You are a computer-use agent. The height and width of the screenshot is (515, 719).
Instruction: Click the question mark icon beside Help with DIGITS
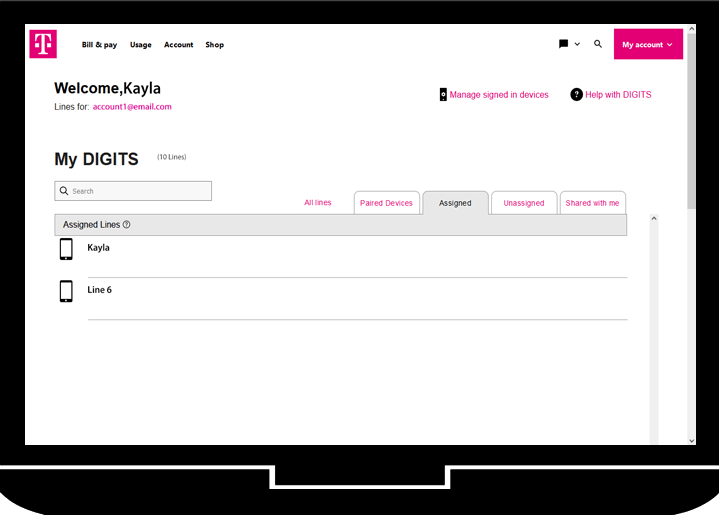point(576,94)
